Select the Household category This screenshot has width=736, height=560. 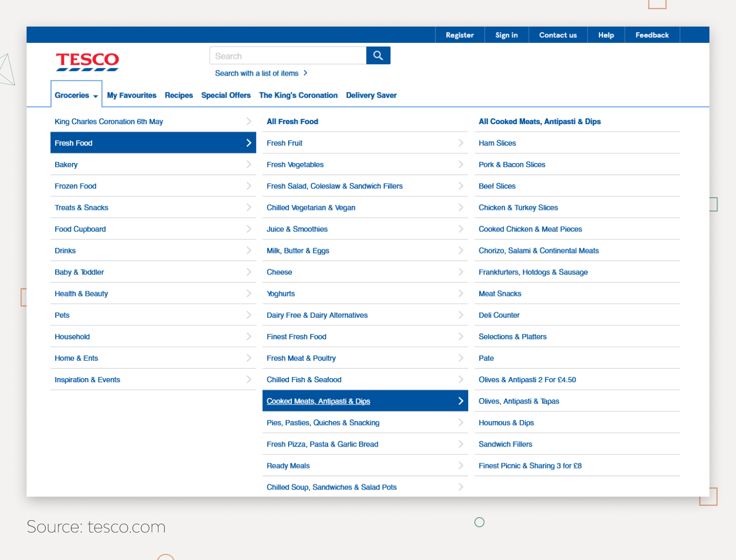(153, 337)
